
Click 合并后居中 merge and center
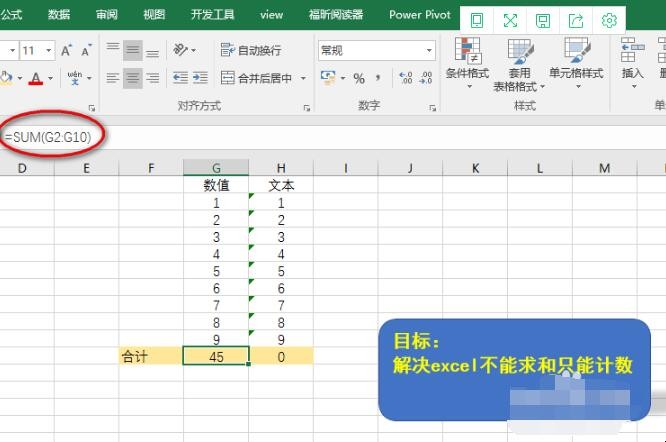[x=257, y=78]
